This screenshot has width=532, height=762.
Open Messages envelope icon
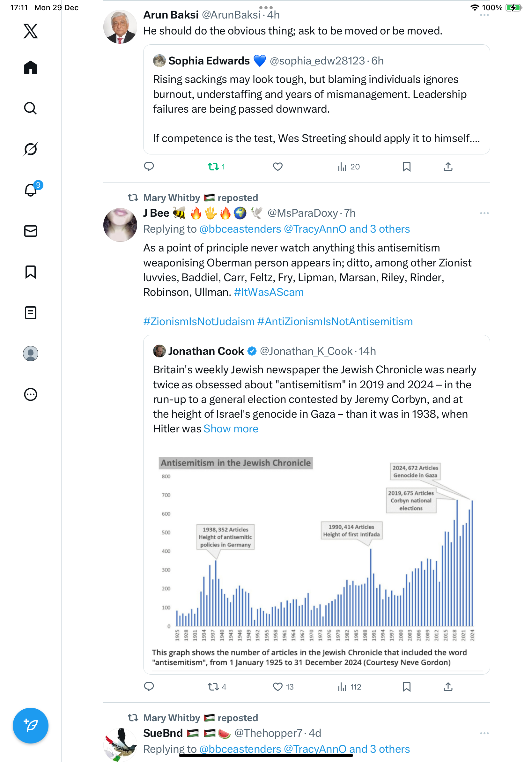(31, 231)
